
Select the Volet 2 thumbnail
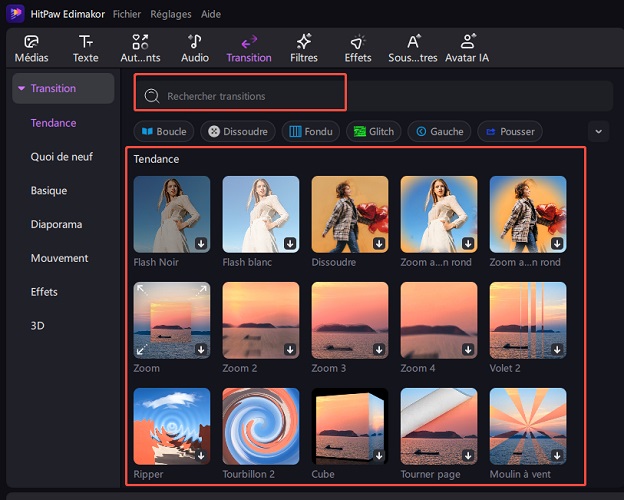point(528,320)
